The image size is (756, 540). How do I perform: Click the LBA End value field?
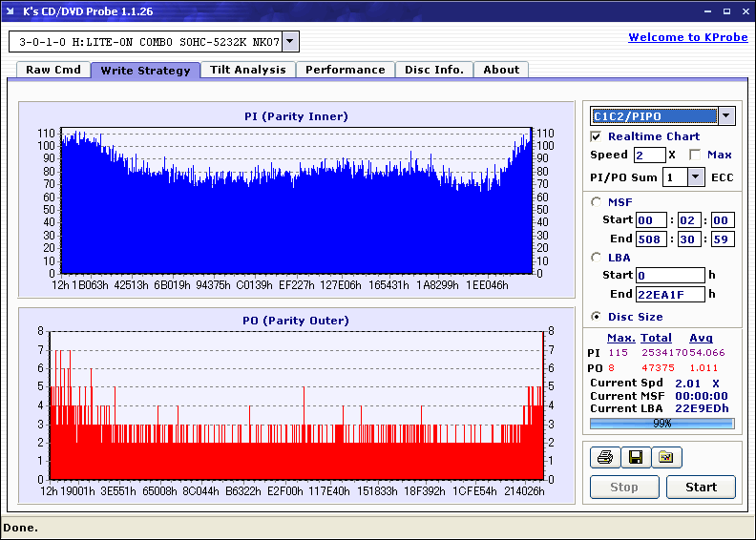point(670,294)
